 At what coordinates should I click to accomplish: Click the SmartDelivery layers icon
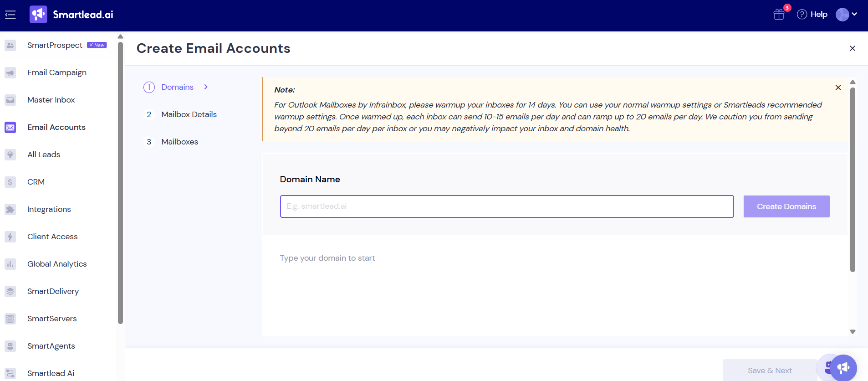coord(10,291)
